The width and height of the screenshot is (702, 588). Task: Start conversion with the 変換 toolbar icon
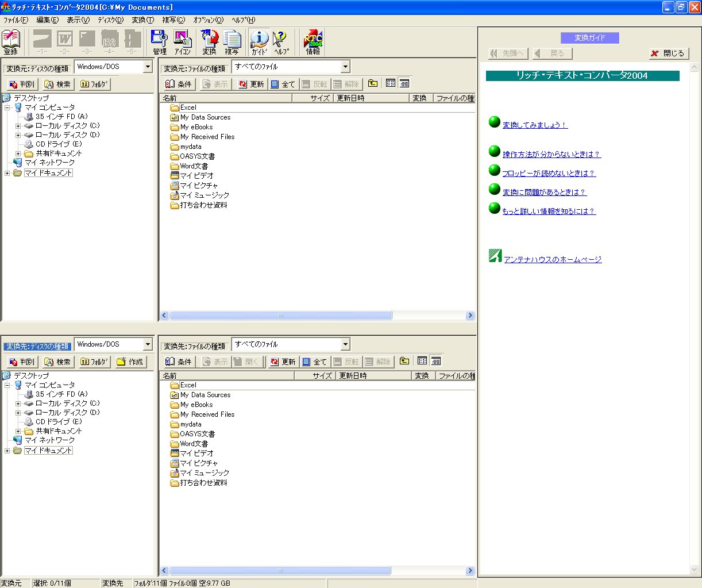tap(210, 42)
